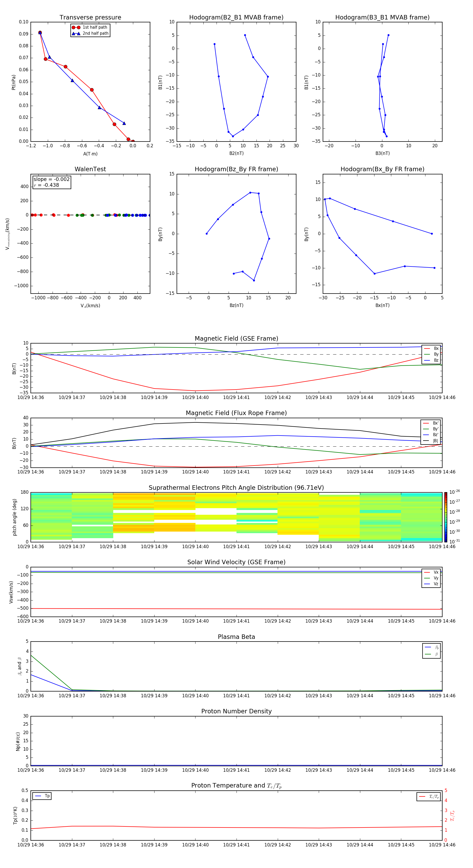Click the '1st half path' legend entry
Screen dimensions: 473x868
(x=90, y=27)
